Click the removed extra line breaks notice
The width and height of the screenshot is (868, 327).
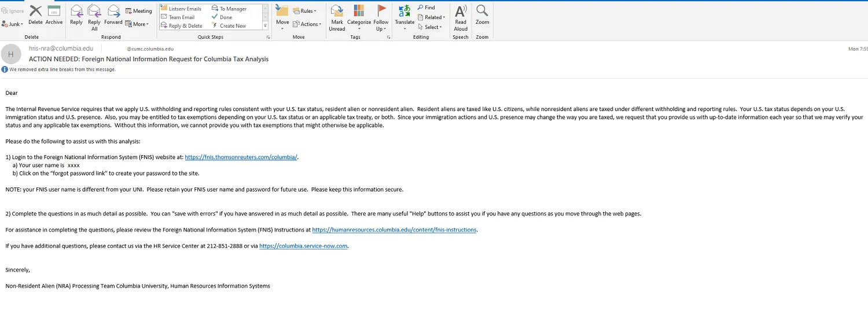coord(62,69)
